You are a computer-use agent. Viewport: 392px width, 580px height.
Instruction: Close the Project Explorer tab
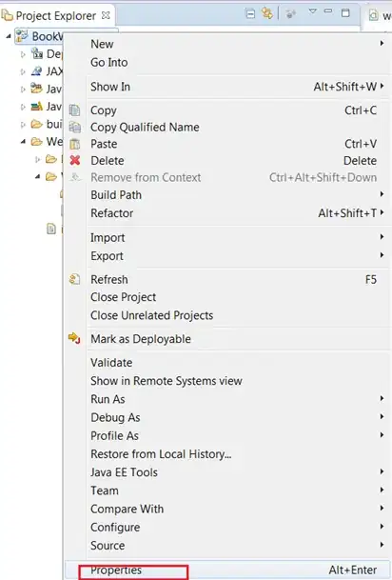click(x=106, y=15)
